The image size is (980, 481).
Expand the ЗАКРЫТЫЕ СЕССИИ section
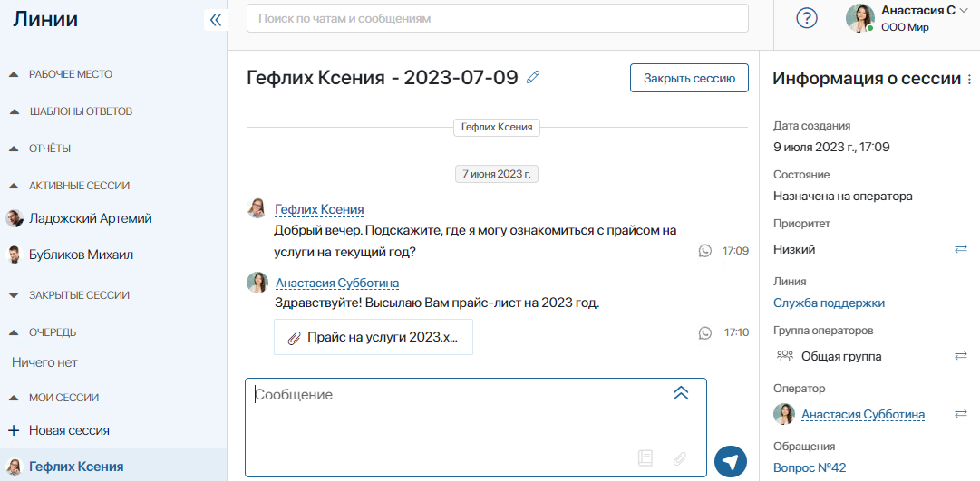point(14,294)
